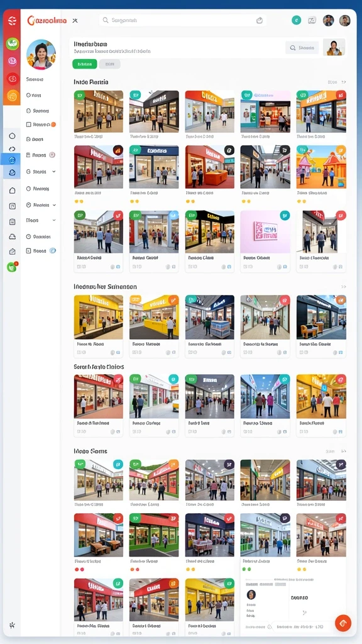
Task: Select the green pill tab under the page title
Action: point(85,64)
